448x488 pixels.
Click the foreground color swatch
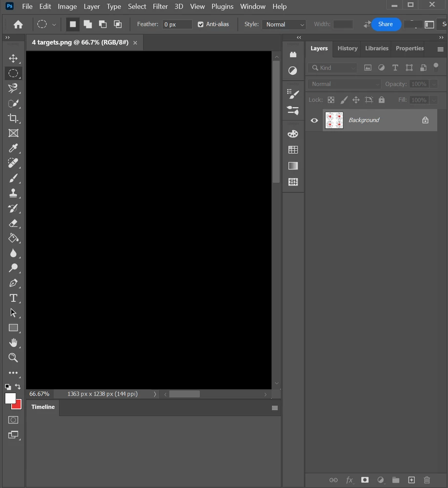pyautogui.click(x=10, y=399)
